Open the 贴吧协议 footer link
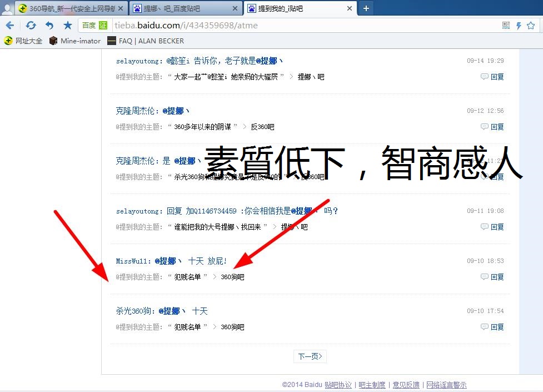 point(338,385)
